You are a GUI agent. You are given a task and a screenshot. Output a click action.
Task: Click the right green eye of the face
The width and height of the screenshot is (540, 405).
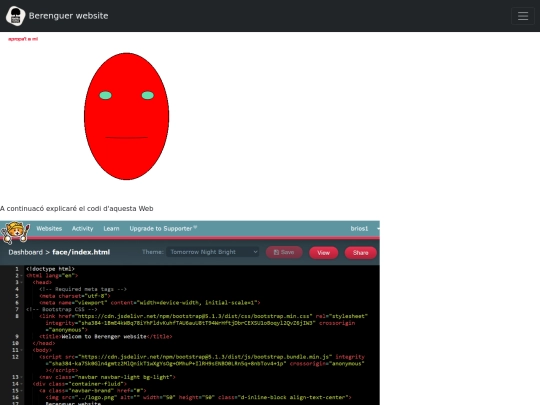tap(148, 95)
